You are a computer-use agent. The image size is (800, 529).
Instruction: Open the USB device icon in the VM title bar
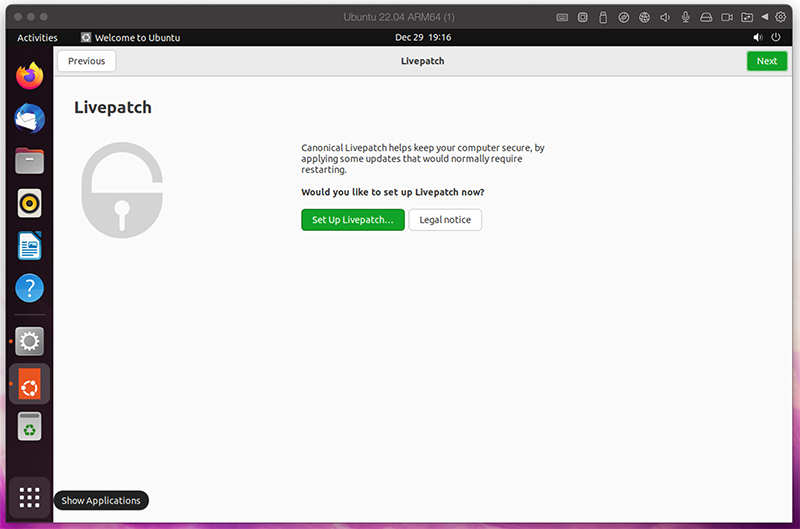[x=603, y=17]
